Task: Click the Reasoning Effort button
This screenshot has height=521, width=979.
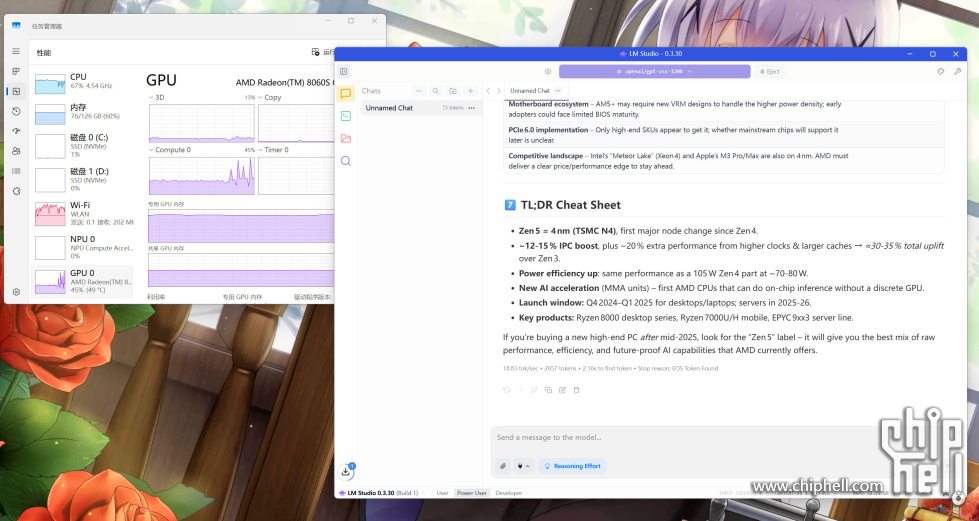Action: point(577,466)
